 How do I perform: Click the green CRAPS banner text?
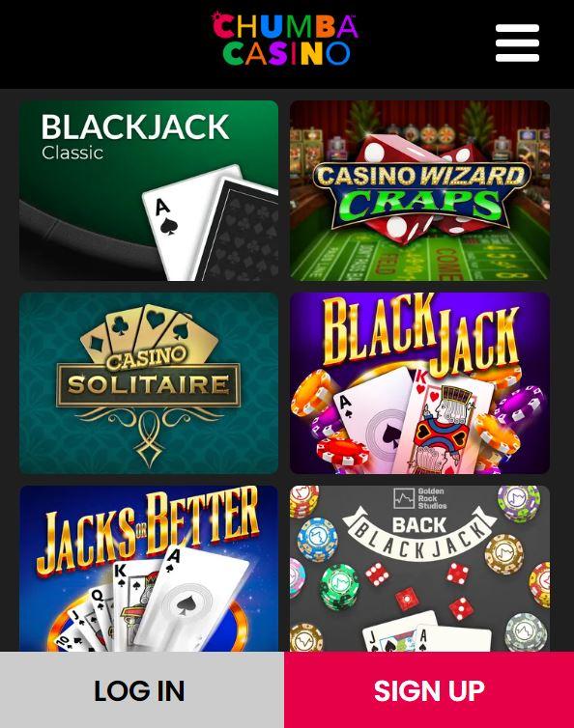(420, 206)
